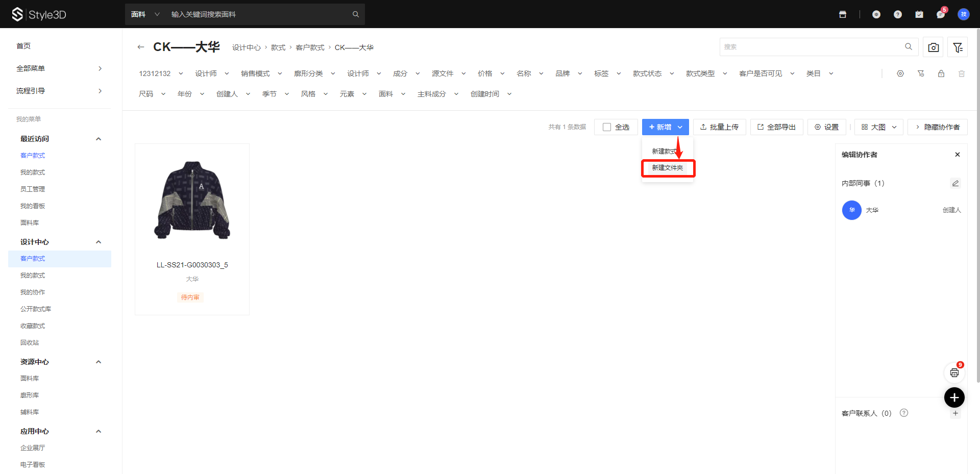980x474 pixels.
Task: Check the 全选 select-all checkbox
Action: (x=607, y=127)
